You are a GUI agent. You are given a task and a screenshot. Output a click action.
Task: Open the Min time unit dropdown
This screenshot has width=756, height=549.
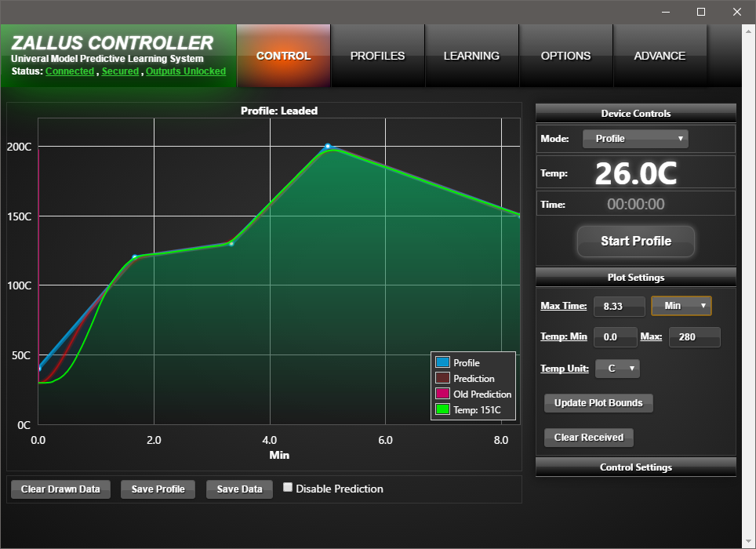(x=681, y=306)
